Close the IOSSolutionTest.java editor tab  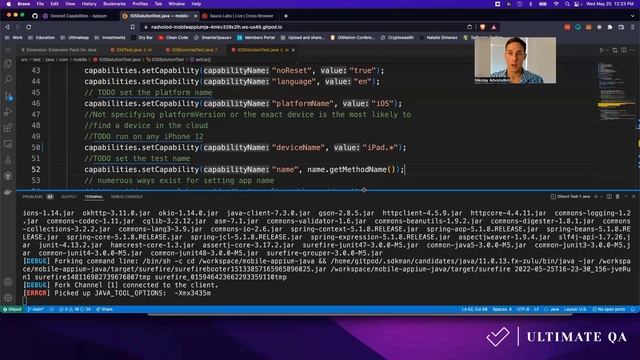click(293, 50)
